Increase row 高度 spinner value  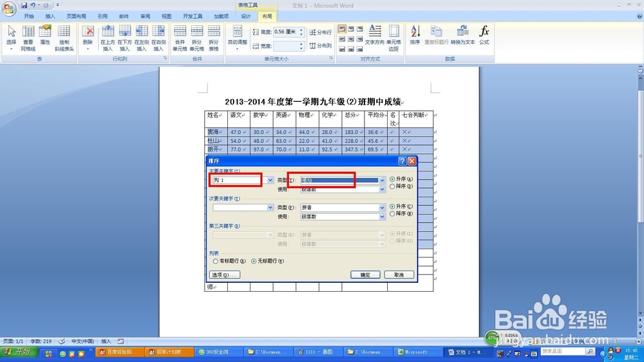click(301, 30)
